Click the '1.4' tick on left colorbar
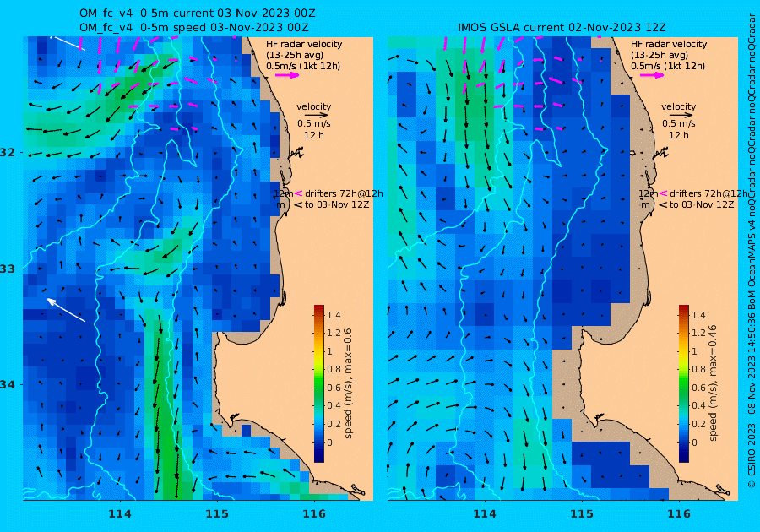Image resolution: width=760 pixels, height=532 pixels. coord(334,316)
